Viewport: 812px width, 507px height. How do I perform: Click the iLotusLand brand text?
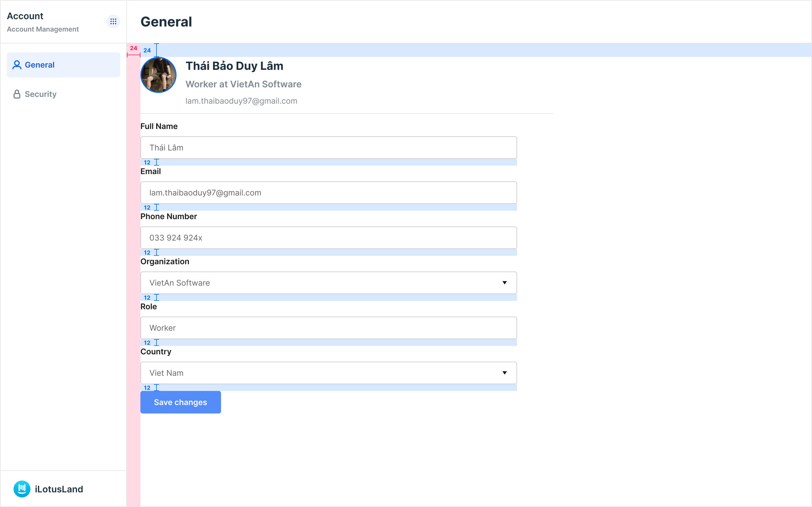pyautogui.click(x=59, y=489)
